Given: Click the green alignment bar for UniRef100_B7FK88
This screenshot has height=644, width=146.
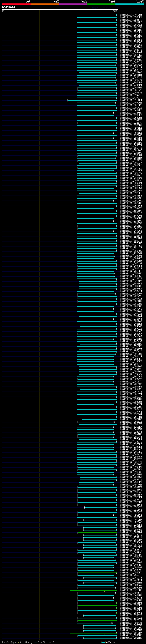Looking at the screenshot, I should point(93,590).
